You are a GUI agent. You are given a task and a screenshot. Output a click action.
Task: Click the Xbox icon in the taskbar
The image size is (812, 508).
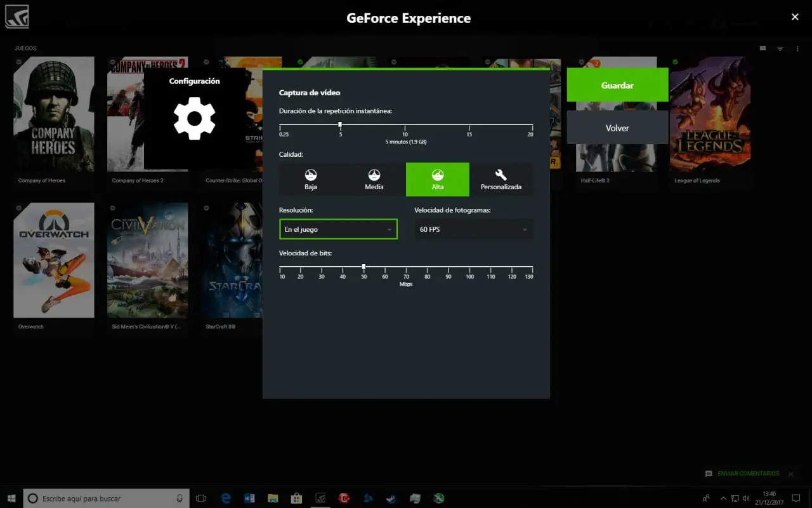[x=438, y=498]
